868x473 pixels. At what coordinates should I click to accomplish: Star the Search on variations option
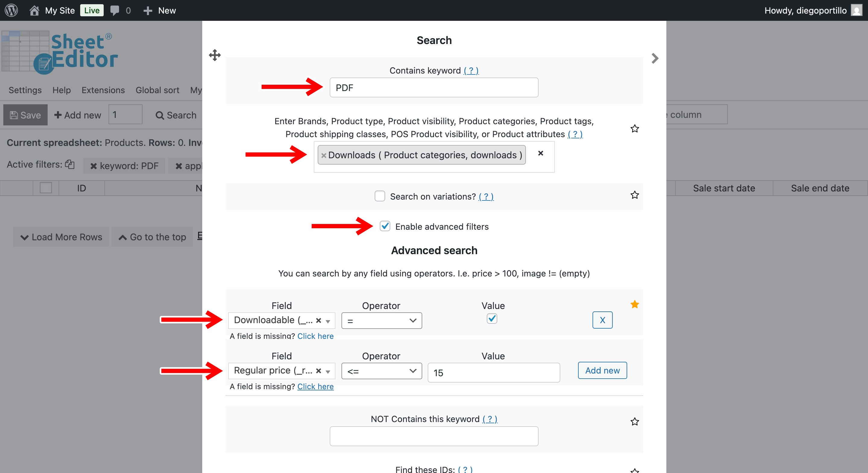pos(634,195)
